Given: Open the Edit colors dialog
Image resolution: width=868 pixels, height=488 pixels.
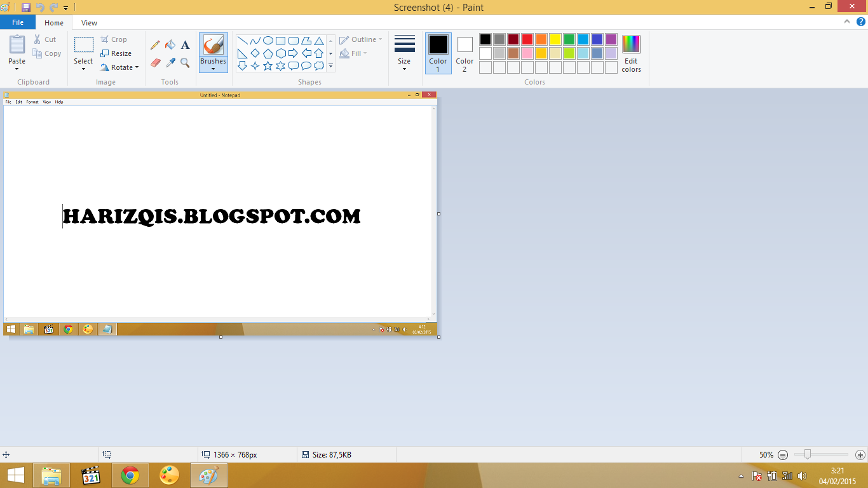Looking at the screenshot, I should click(630, 53).
